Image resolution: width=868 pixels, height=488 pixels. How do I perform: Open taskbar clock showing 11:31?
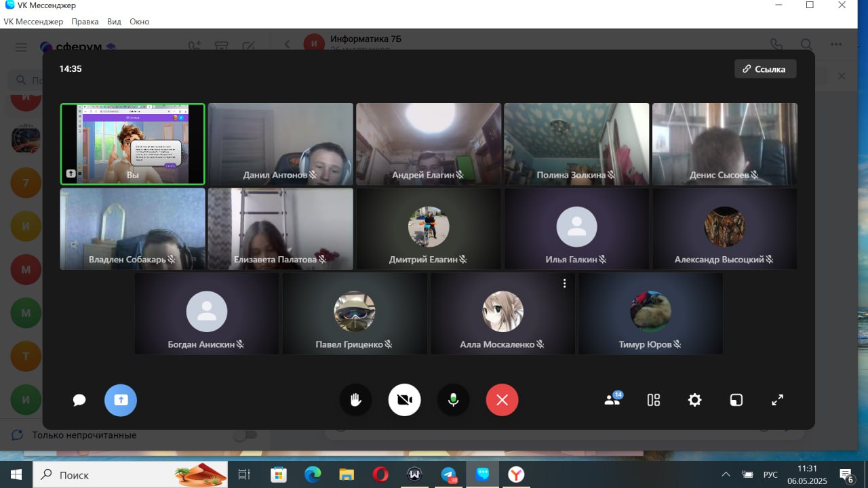[x=807, y=474]
